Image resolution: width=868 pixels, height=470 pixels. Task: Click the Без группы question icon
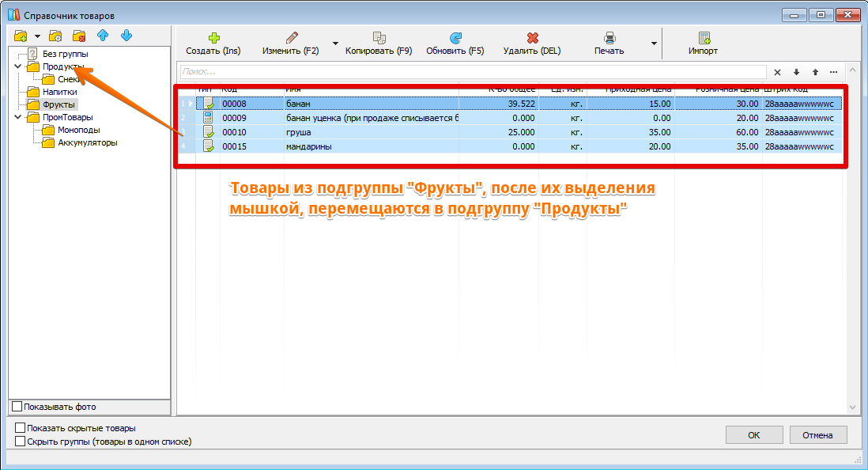(x=32, y=54)
